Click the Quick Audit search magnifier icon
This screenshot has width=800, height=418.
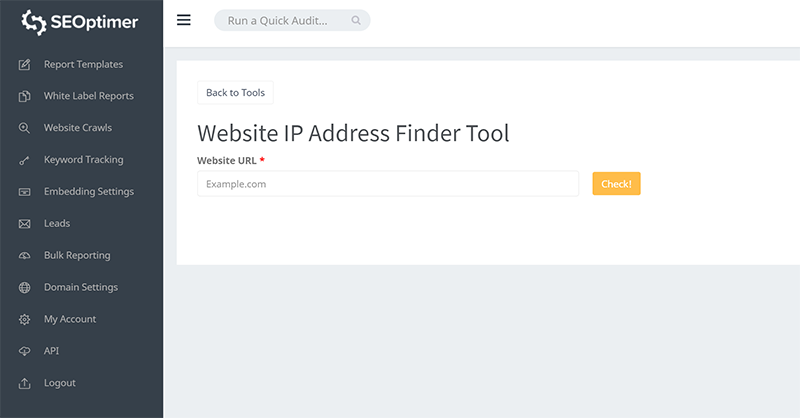coord(357,20)
